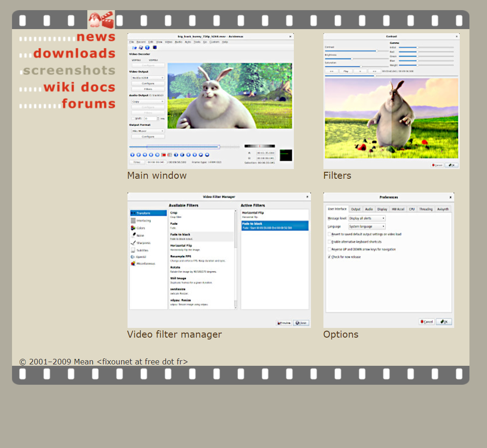The image size is (487, 448).
Task: Click the Avidemux penguin clapperboard logo
Action: (x=101, y=19)
